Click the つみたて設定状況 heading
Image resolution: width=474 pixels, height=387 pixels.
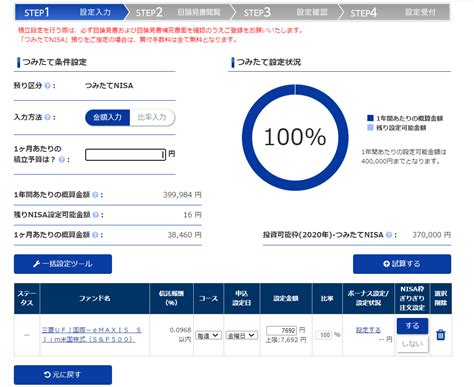(269, 62)
